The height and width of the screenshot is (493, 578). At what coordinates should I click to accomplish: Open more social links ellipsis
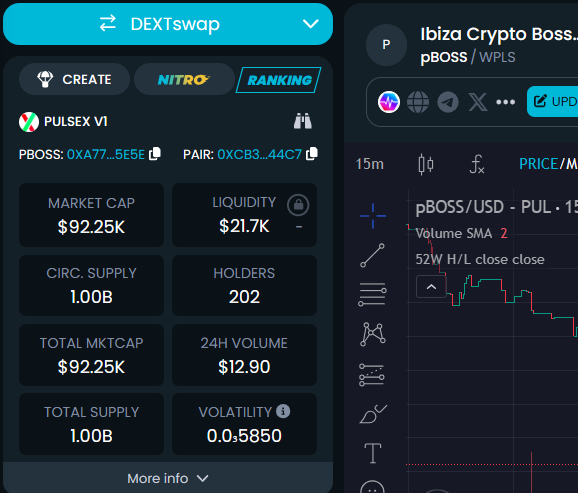(x=505, y=102)
